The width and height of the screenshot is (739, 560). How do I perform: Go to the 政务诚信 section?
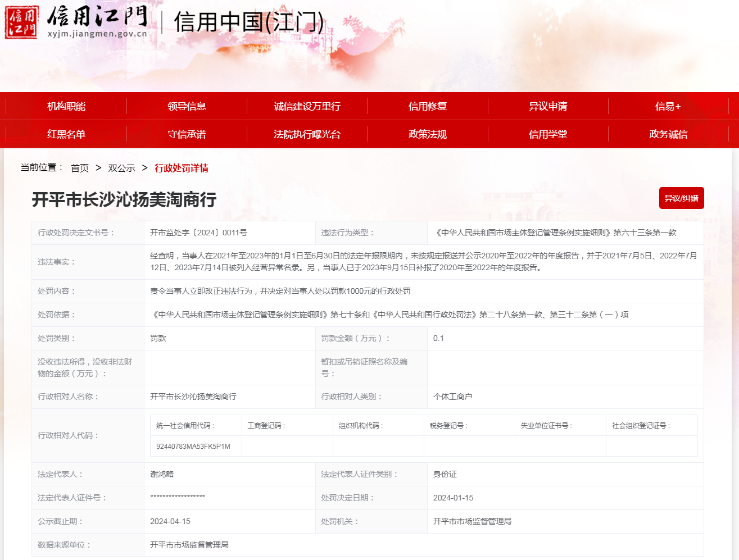(x=668, y=134)
